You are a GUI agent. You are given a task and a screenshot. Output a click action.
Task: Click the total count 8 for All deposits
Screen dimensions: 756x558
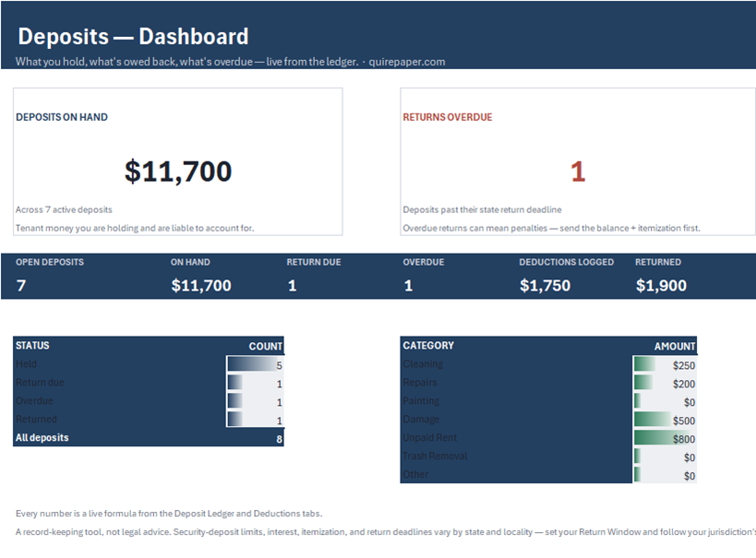tap(279, 439)
